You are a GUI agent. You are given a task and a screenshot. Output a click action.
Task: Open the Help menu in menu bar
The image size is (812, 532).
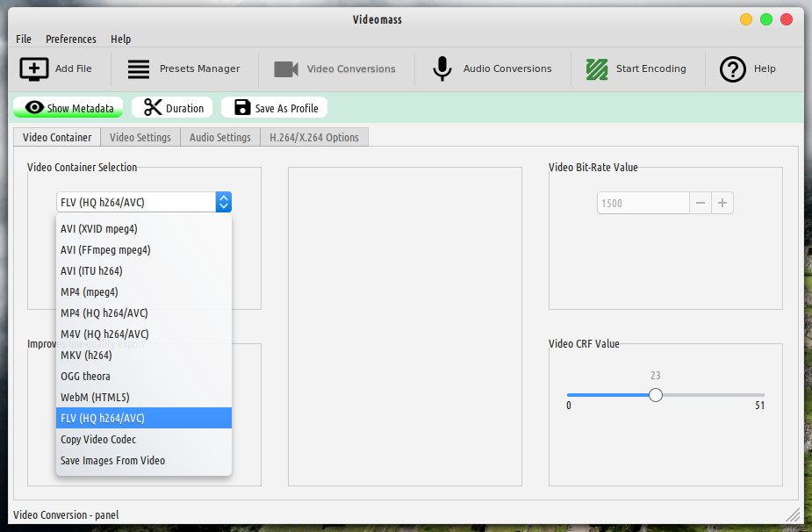pos(120,39)
